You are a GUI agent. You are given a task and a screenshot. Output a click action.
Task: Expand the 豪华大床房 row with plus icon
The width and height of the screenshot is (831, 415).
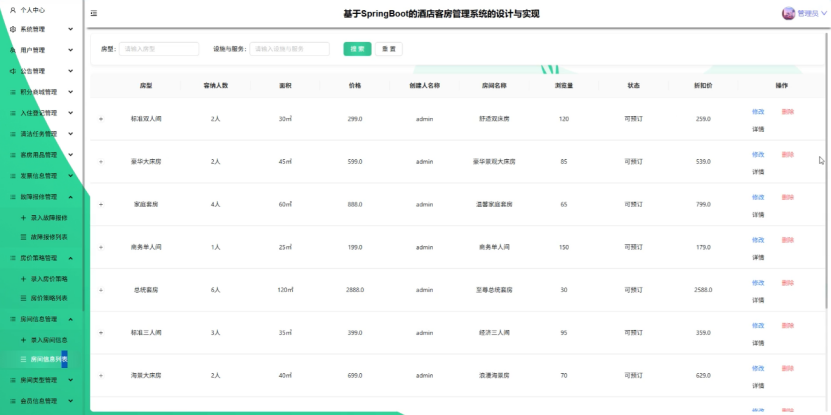[101, 162]
